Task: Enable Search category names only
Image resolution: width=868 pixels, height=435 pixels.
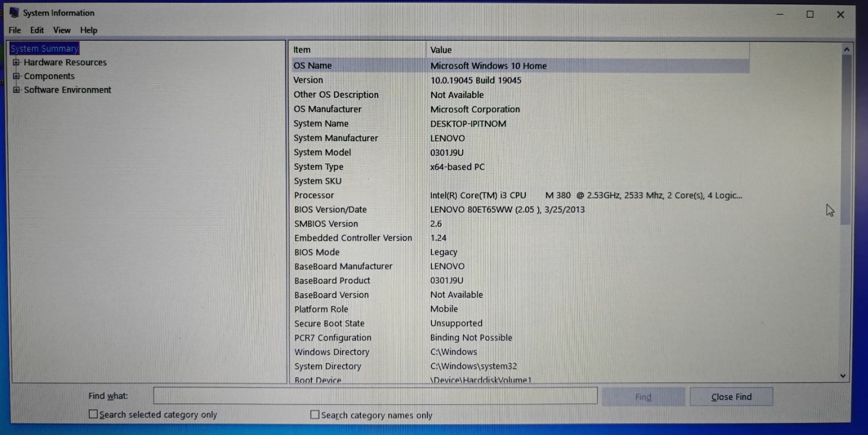Action: click(x=315, y=414)
